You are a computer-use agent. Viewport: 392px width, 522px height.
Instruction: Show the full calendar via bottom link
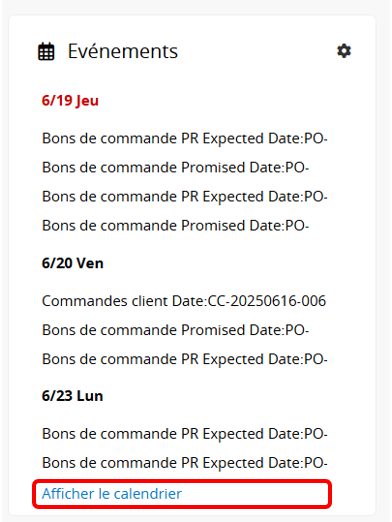pos(112,494)
